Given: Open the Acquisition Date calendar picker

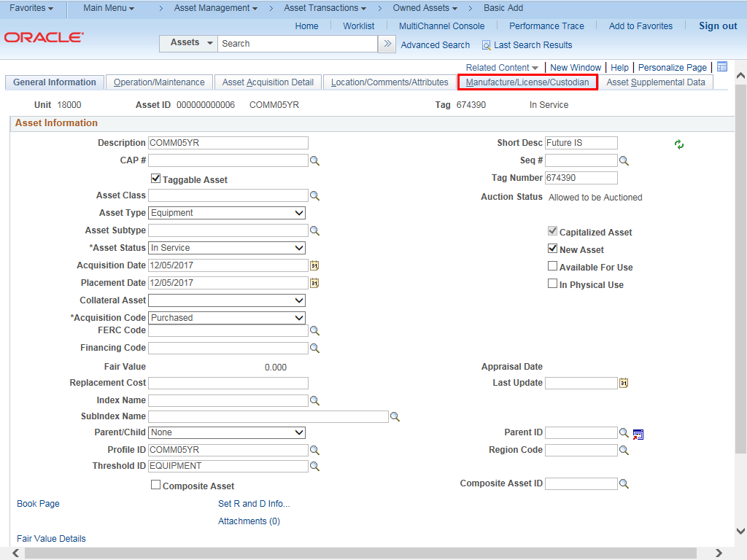Looking at the screenshot, I should pos(314,265).
